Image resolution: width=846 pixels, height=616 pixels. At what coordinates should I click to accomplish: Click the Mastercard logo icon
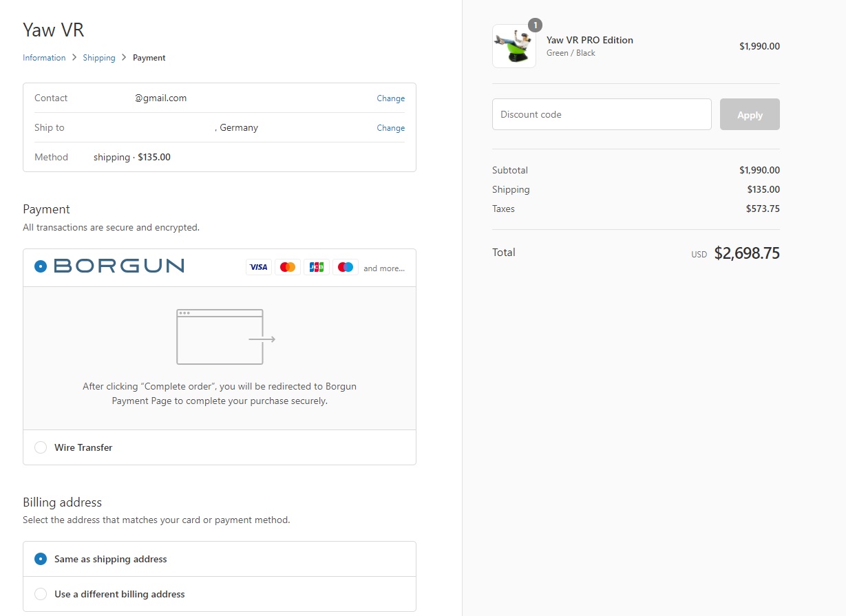(288, 267)
